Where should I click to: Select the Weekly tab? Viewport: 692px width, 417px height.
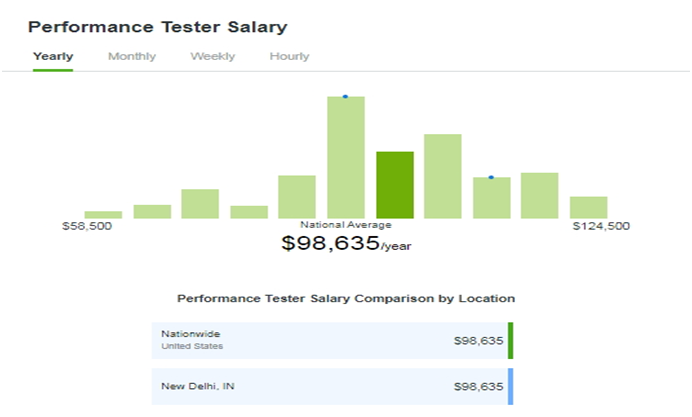213,56
